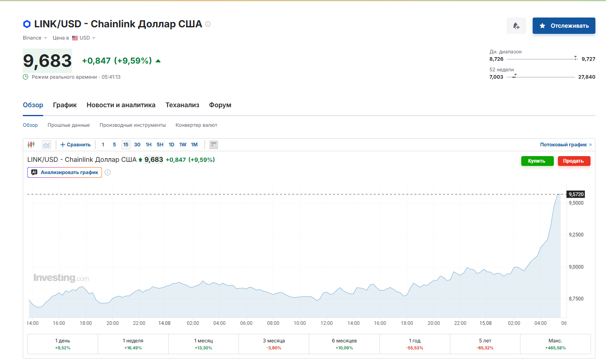This screenshot has height=364, width=606.
Task: Select the Макс. performance period
Action: pyautogui.click(x=555, y=344)
